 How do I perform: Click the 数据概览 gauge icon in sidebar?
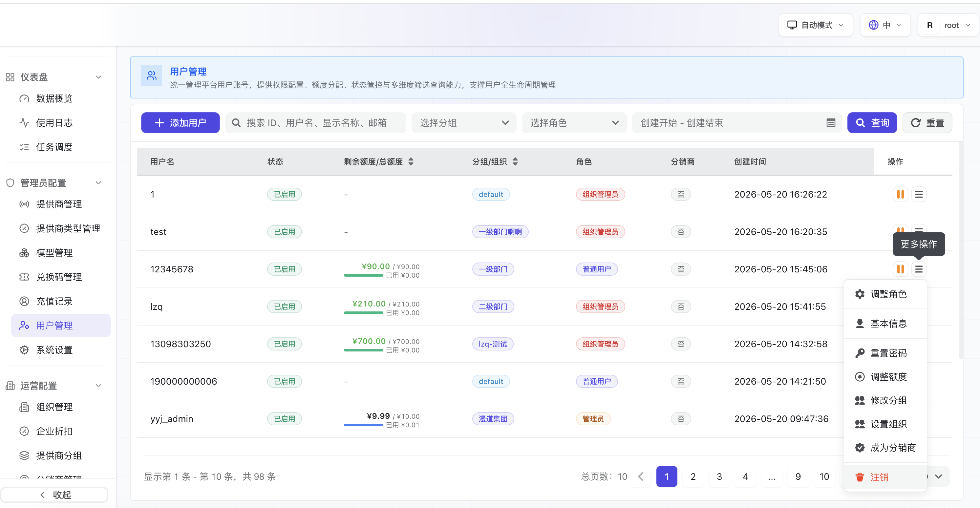click(x=24, y=98)
